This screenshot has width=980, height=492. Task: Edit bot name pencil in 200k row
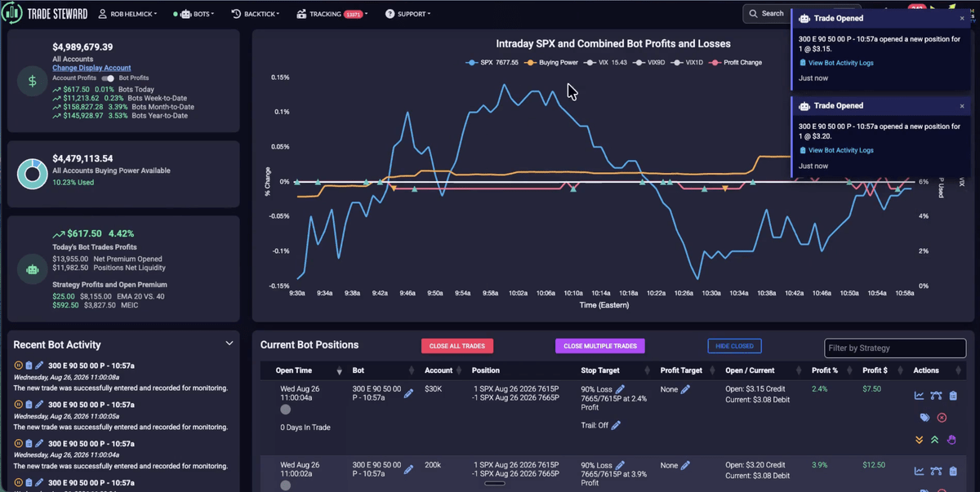408,469
